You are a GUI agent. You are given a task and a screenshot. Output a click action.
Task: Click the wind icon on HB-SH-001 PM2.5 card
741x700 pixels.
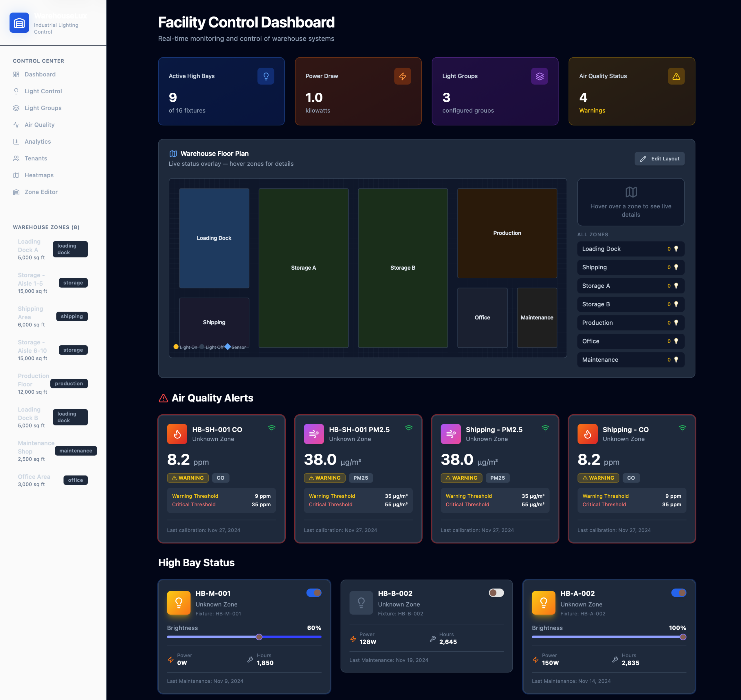[x=314, y=434]
